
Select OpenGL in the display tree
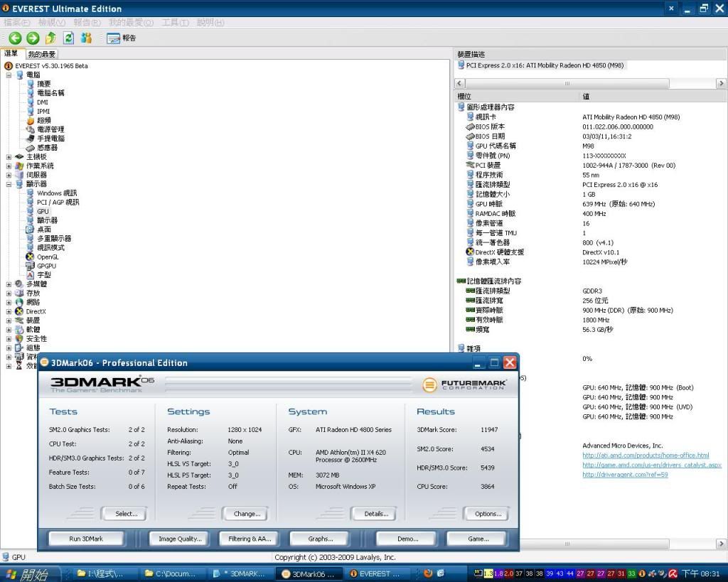point(47,257)
